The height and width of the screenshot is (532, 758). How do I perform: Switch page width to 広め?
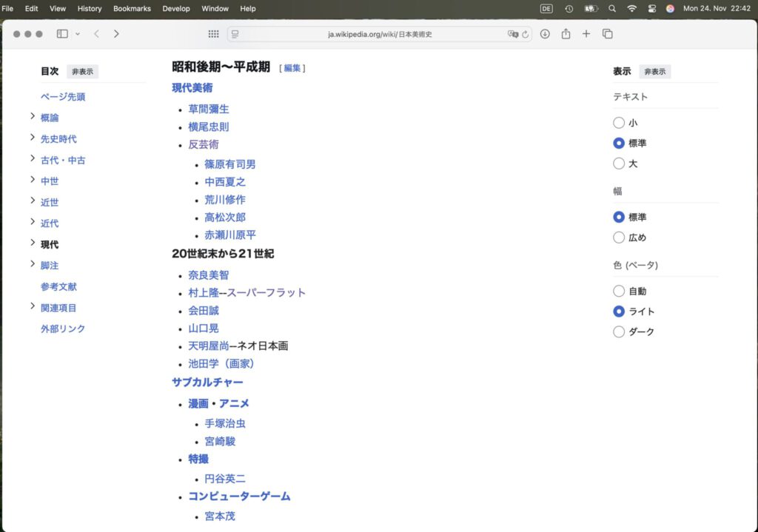619,238
